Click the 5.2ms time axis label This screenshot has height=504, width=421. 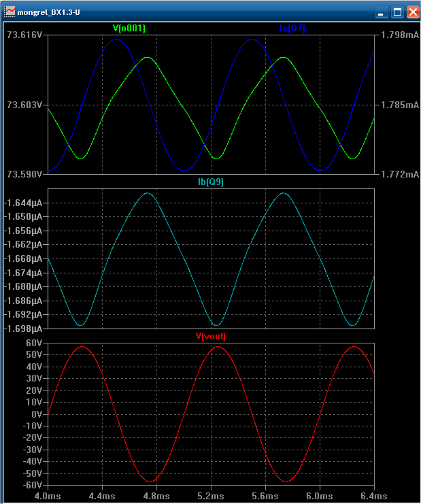pyautogui.click(x=211, y=497)
